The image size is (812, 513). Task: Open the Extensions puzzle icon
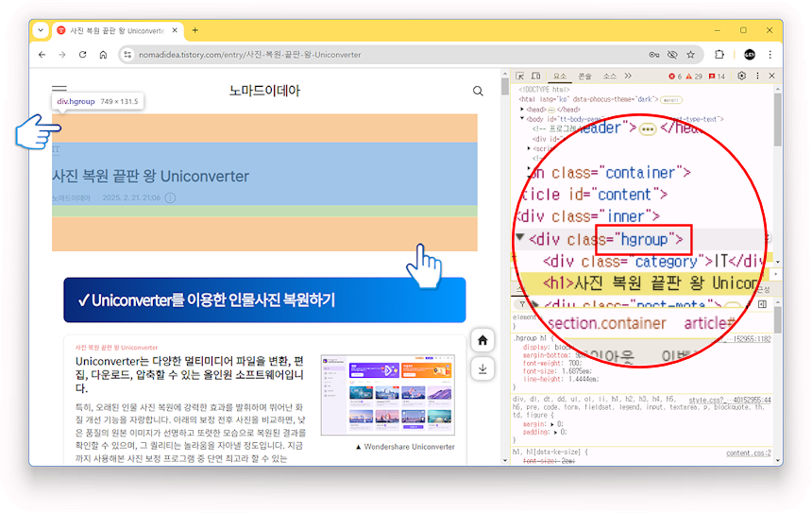719,55
